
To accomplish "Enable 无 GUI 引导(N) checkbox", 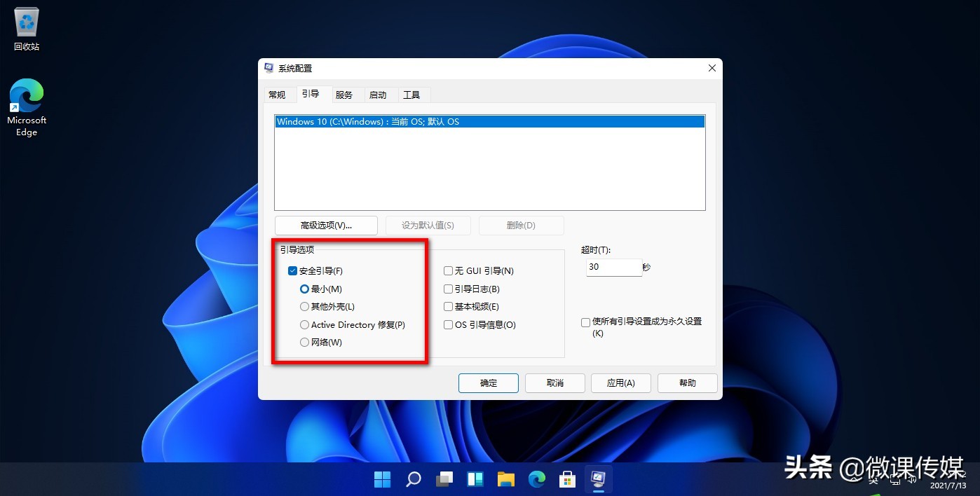I will (448, 271).
